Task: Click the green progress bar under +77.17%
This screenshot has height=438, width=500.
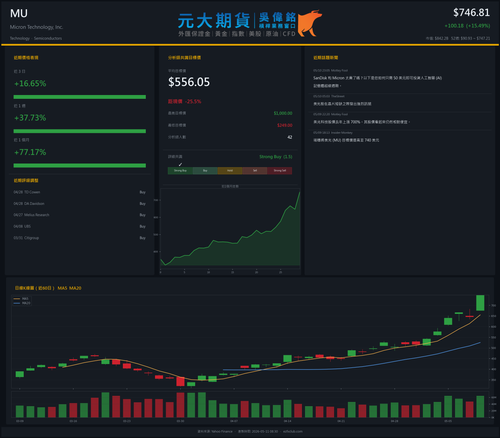Action: point(80,165)
